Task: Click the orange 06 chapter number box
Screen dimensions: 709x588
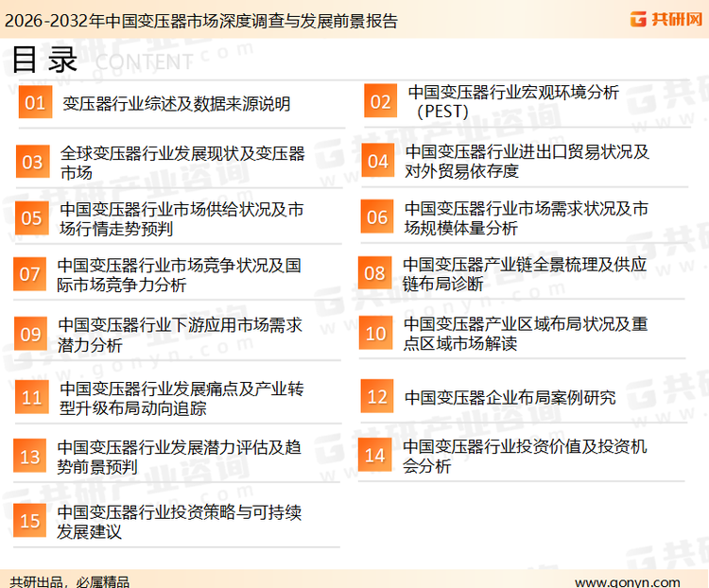Action: click(377, 216)
